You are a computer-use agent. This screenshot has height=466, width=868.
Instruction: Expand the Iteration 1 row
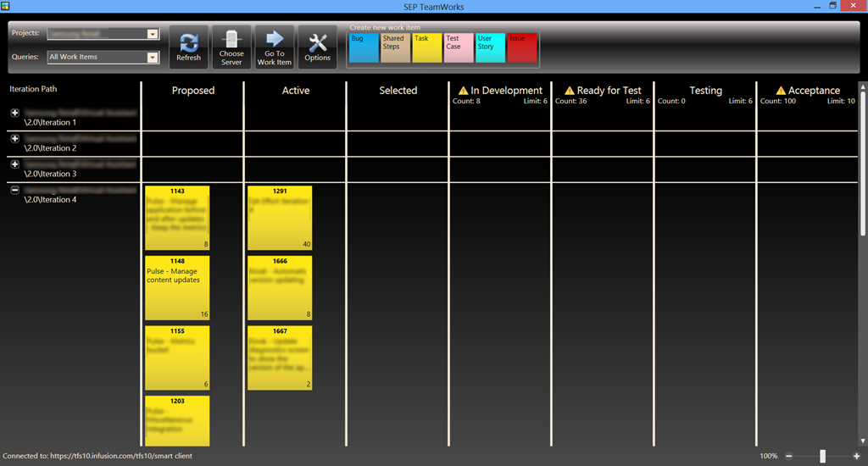15,113
